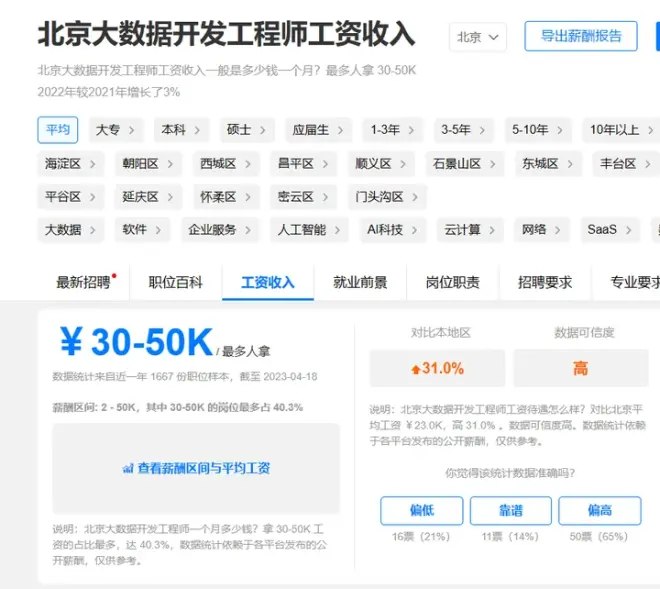The height and width of the screenshot is (589, 660).
Task: Open the 就业前景 tab
Action: [x=360, y=283]
